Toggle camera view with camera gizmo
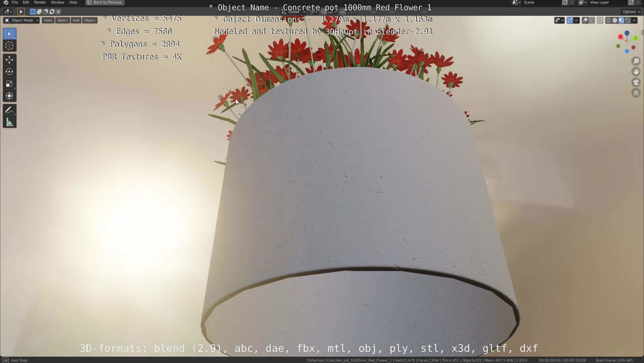This screenshot has height=363, width=644. 636,82
